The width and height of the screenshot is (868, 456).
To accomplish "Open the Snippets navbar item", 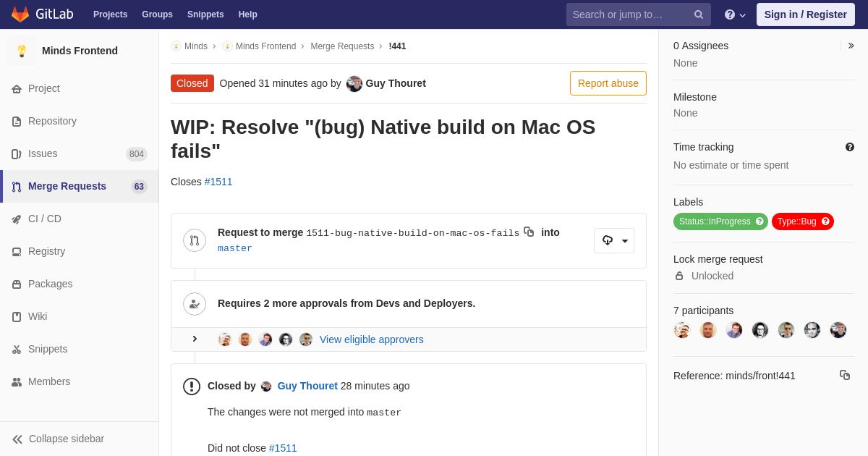I will pyautogui.click(x=205, y=14).
